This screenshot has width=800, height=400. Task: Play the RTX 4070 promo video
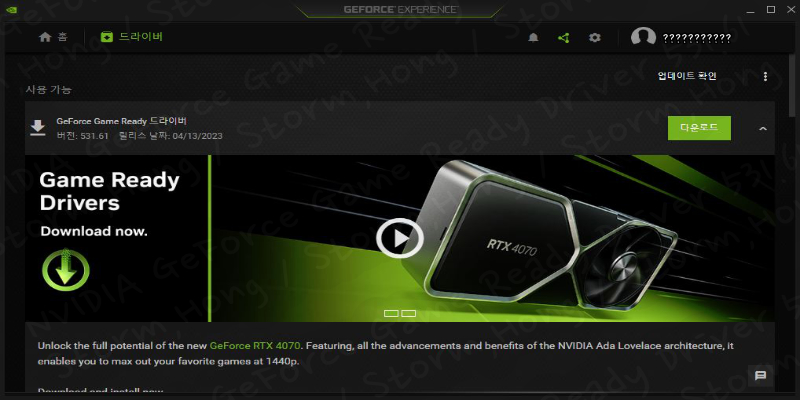click(400, 238)
